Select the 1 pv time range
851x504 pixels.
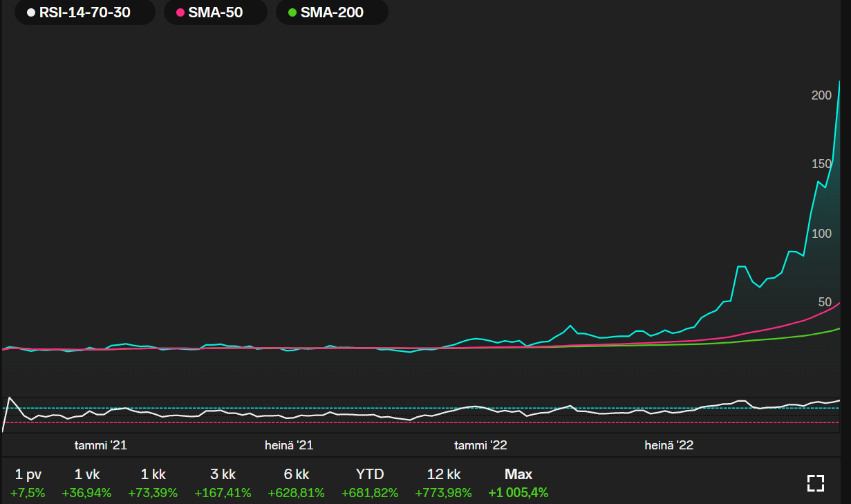pos(28,483)
